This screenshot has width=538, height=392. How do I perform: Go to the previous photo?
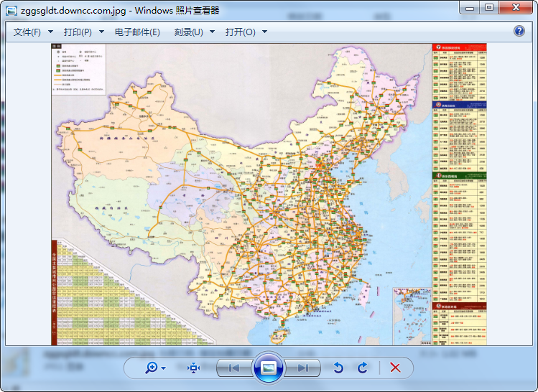pos(234,368)
